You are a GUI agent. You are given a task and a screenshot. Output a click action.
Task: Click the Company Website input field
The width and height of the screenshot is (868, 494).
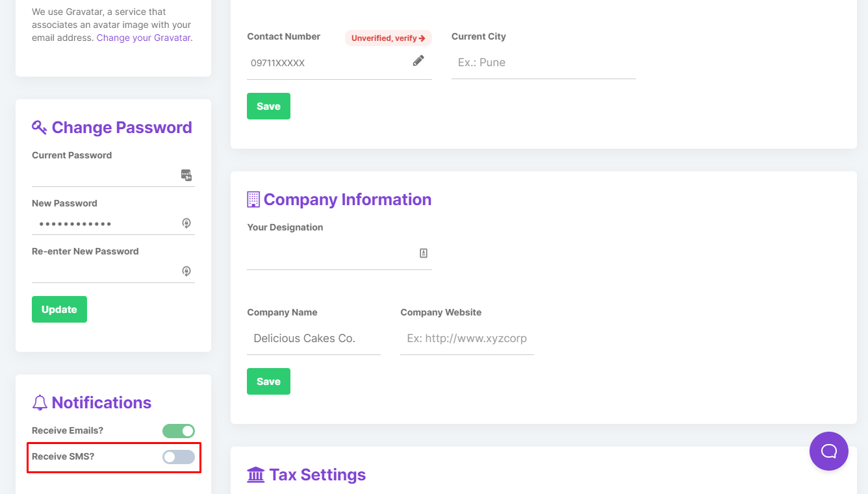point(467,338)
